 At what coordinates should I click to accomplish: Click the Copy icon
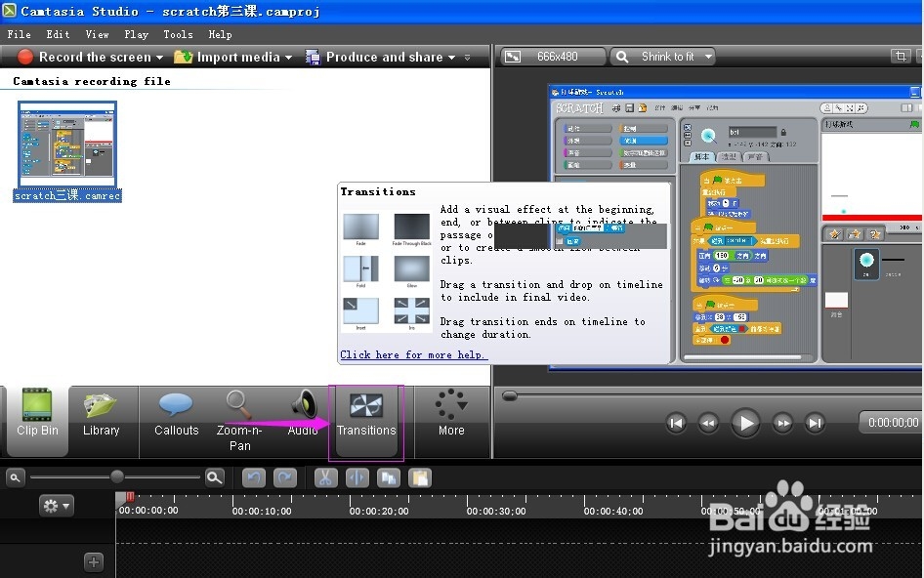pyautogui.click(x=389, y=477)
